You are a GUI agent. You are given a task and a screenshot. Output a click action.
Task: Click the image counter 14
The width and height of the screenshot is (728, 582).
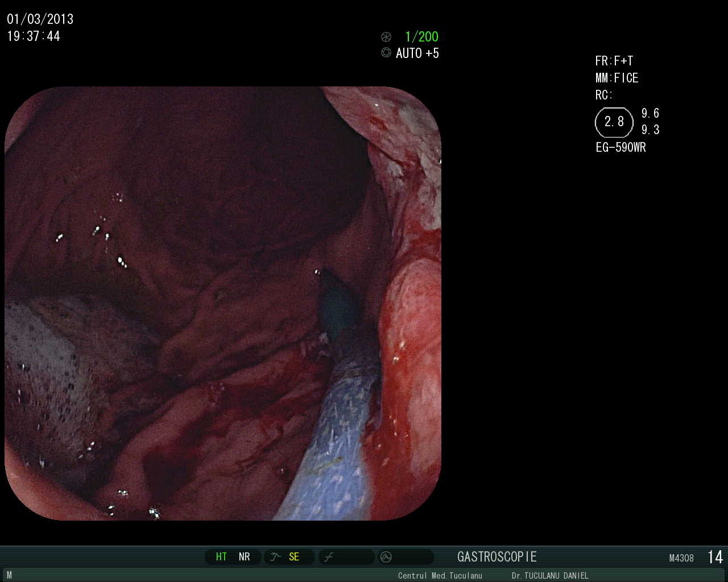pos(715,557)
